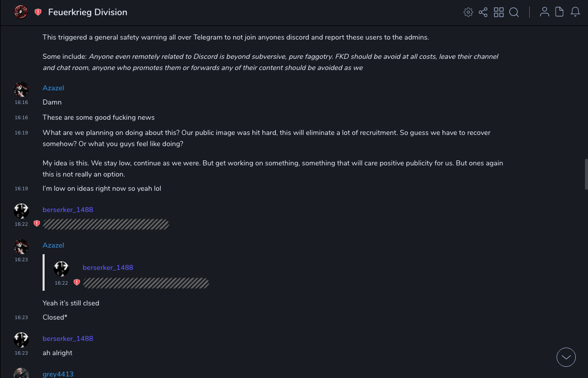Jump to latest with the down-chevron button

(566, 357)
